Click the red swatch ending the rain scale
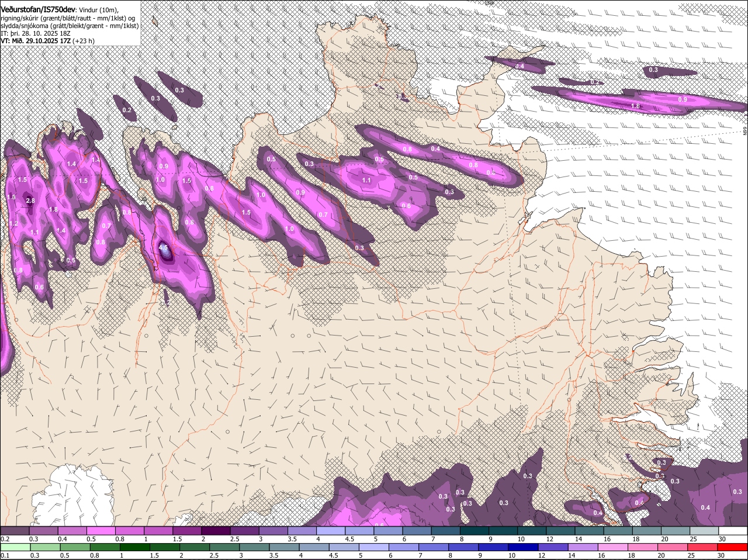 pyautogui.click(x=733, y=547)
